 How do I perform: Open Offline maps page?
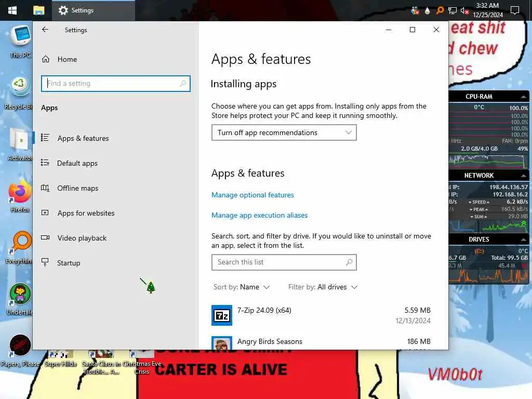point(115,188)
